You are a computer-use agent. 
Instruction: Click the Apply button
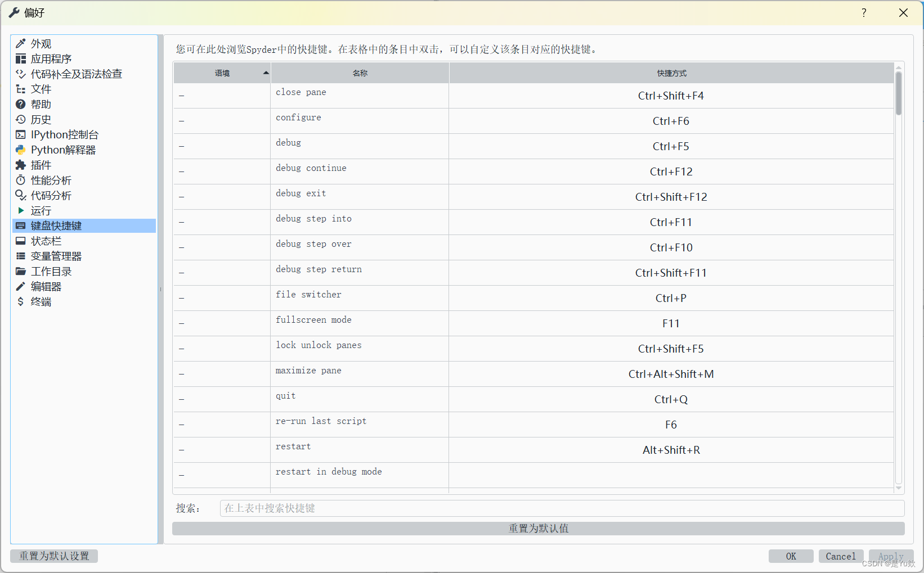tap(891, 556)
